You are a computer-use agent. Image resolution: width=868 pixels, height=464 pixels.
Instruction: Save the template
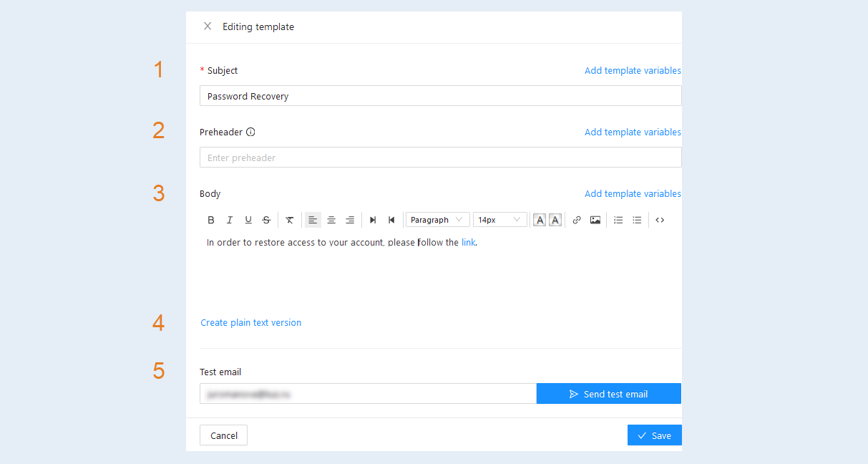(655, 435)
